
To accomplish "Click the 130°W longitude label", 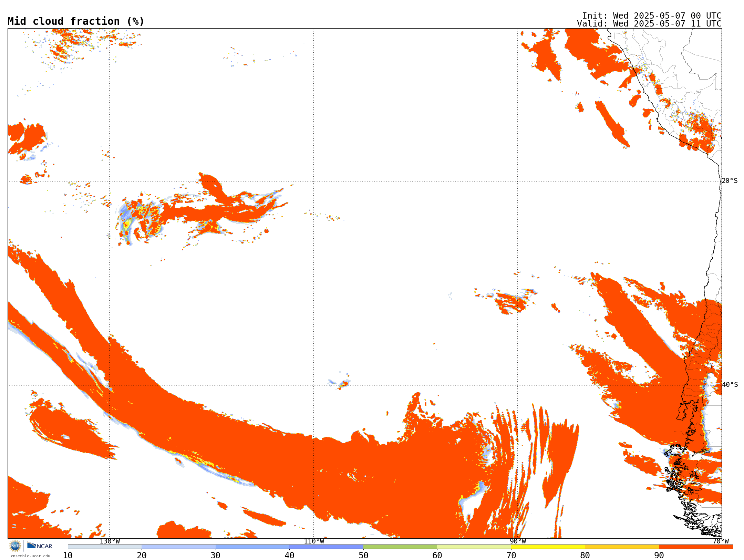I will coord(110,541).
